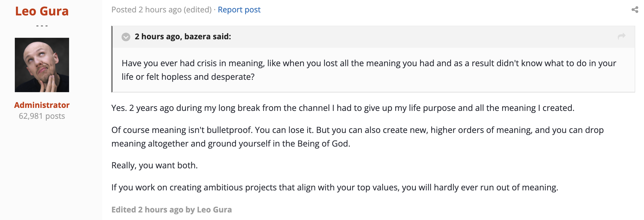Click 'Leo Gura' in the edited-by footer
644x220 pixels.
(x=214, y=210)
